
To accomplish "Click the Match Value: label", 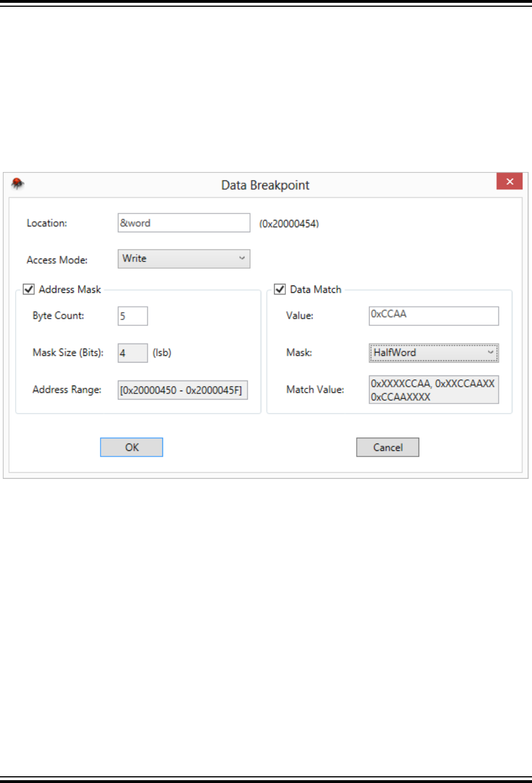I will coord(315,390).
